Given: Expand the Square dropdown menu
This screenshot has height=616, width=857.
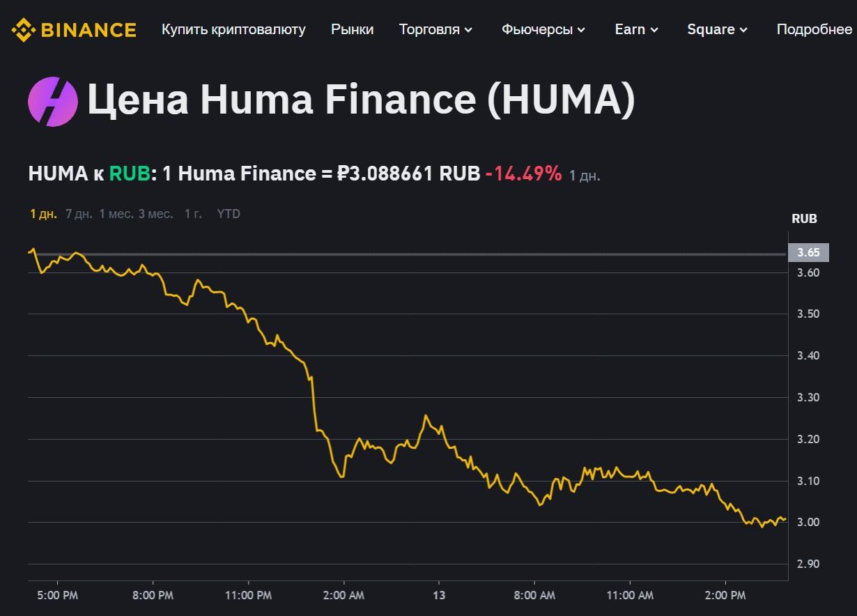Looking at the screenshot, I should click(717, 29).
